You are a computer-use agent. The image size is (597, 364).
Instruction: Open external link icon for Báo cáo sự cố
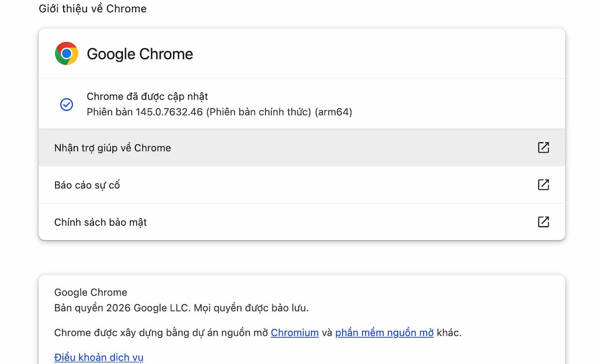(x=543, y=185)
